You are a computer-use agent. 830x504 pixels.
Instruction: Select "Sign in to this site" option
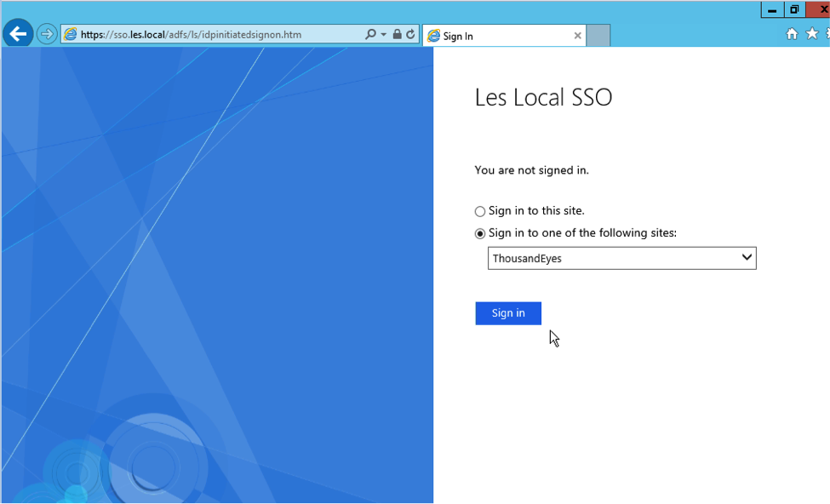[480, 211]
